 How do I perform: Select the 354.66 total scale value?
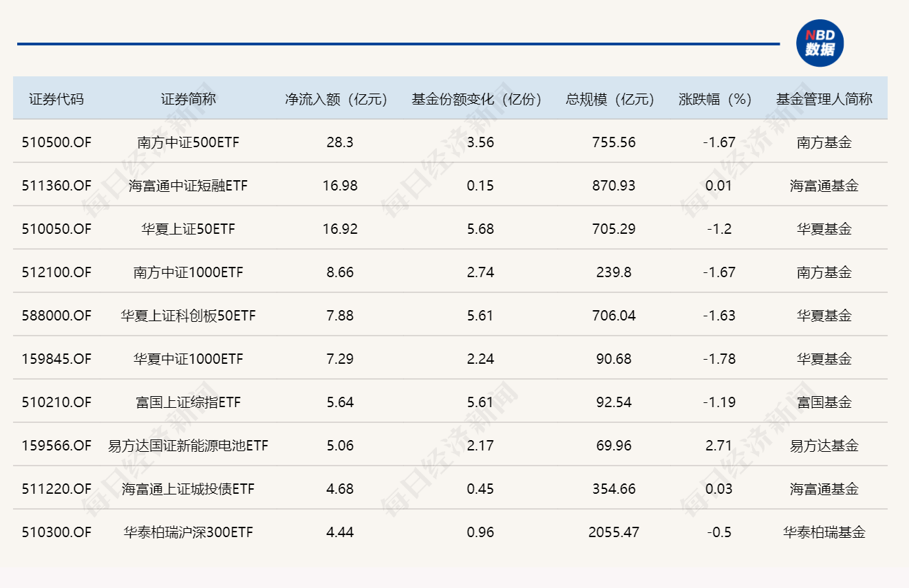coord(614,489)
